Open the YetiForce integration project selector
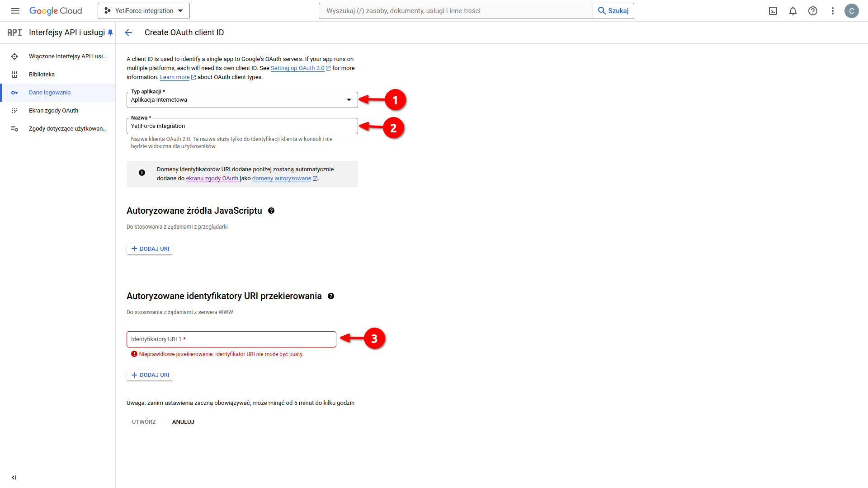 (144, 11)
